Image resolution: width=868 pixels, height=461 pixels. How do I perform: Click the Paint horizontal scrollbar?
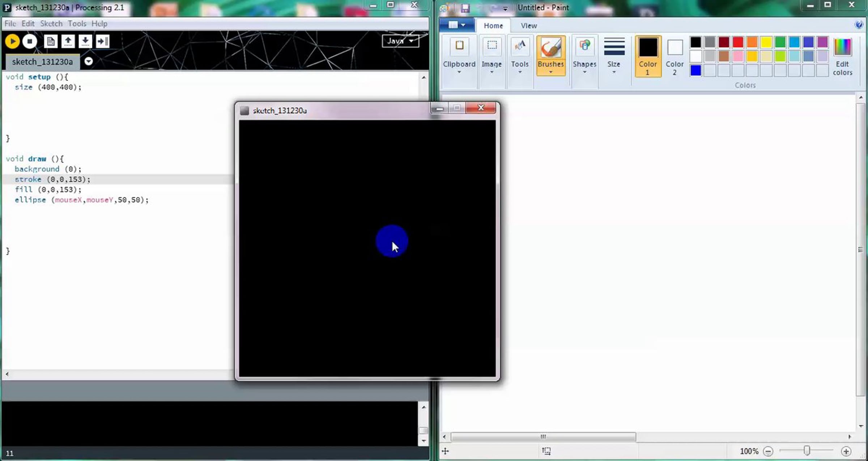[542, 437]
